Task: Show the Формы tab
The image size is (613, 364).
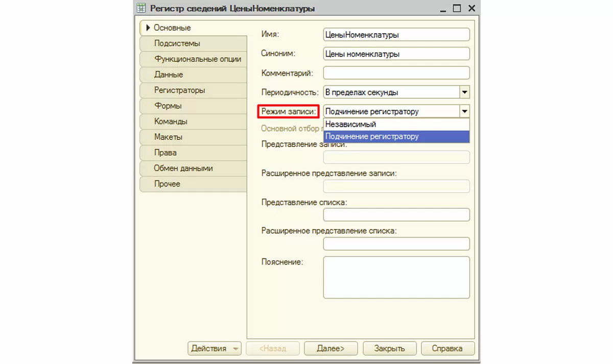Action: pyautogui.click(x=168, y=106)
